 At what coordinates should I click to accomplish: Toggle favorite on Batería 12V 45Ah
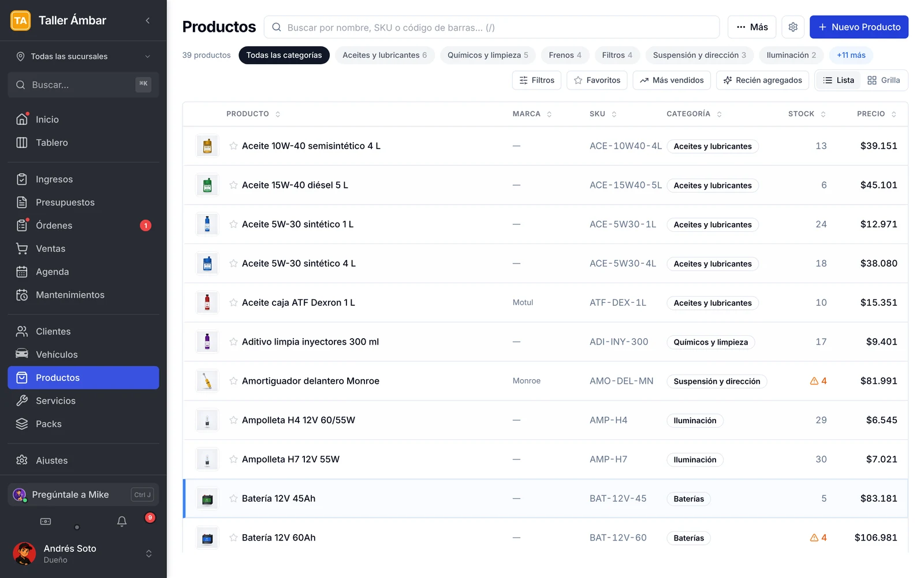pyautogui.click(x=233, y=498)
